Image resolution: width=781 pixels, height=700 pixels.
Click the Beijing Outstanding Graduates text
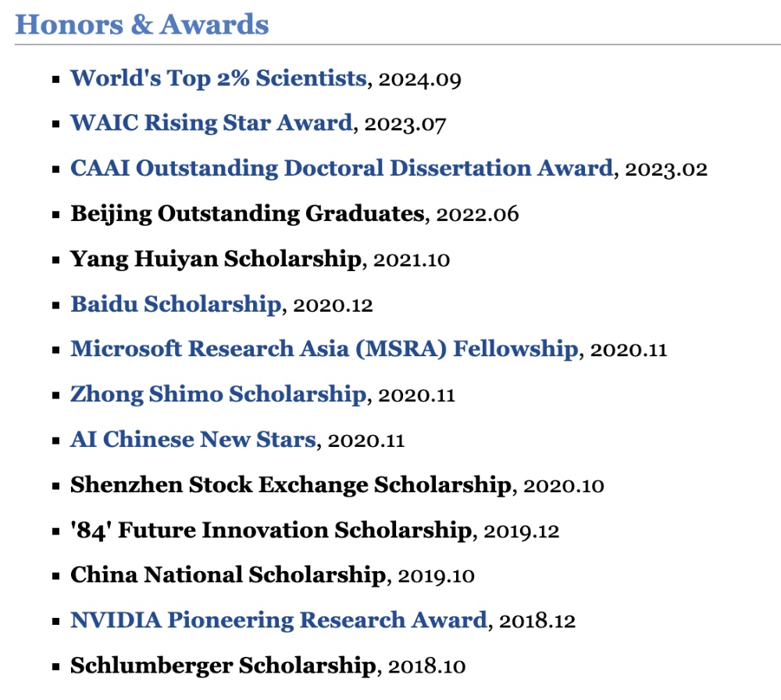pyautogui.click(x=248, y=213)
